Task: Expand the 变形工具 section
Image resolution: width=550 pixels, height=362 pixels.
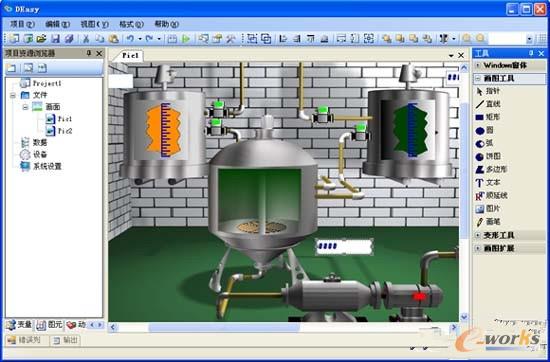Action: pyautogui.click(x=478, y=235)
